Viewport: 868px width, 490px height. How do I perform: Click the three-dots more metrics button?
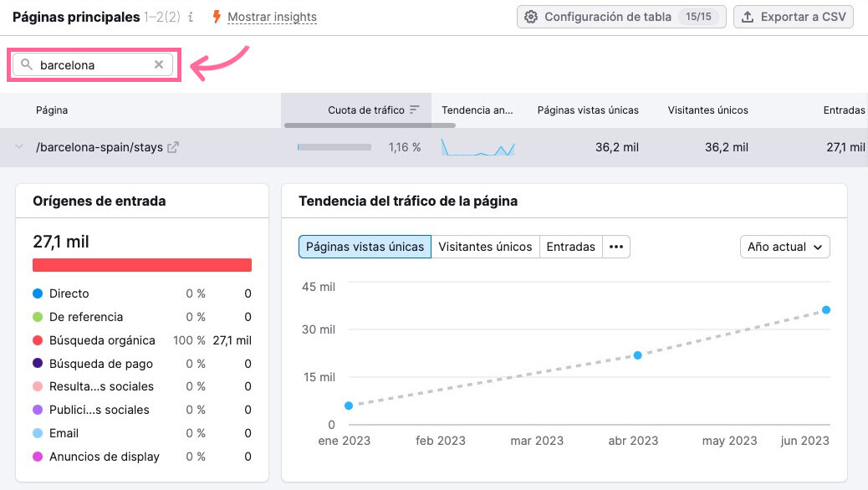(616, 247)
